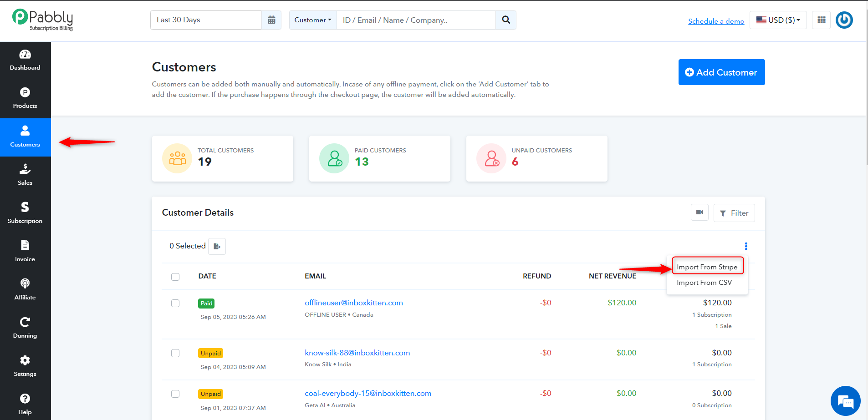Click the Add Customer button
The width and height of the screenshot is (868, 420).
[722, 72]
